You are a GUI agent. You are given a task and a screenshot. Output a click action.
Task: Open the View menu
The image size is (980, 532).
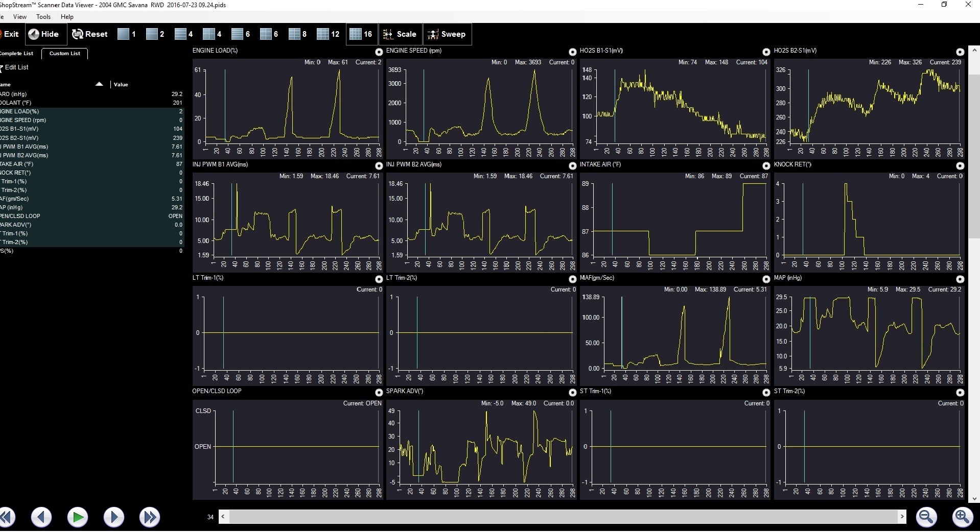(x=20, y=17)
